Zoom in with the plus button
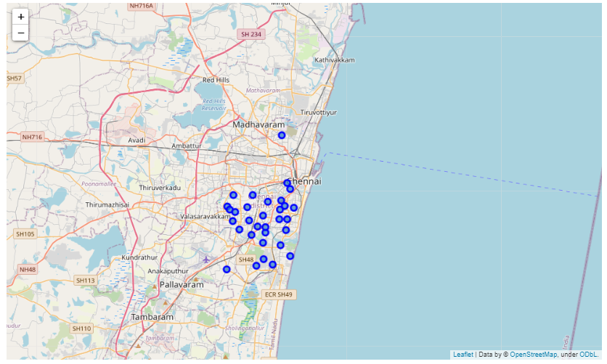 [x=21, y=17]
